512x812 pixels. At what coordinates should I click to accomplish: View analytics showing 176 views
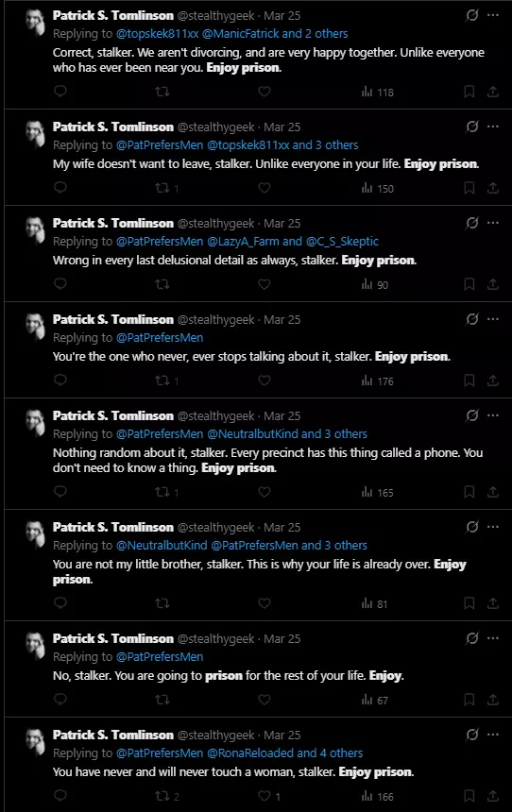(377, 381)
